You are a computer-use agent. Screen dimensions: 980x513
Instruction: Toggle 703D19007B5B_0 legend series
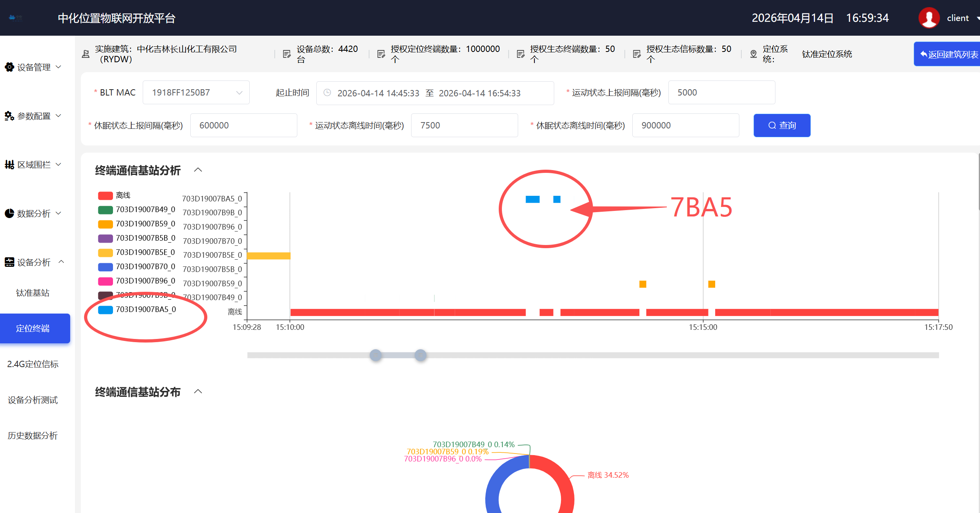pos(136,238)
